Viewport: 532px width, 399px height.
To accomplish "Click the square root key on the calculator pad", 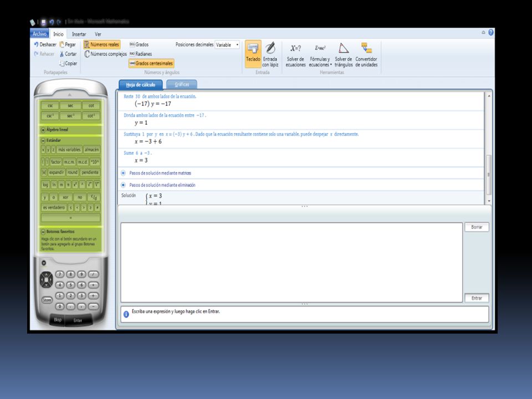I will coord(89,185).
